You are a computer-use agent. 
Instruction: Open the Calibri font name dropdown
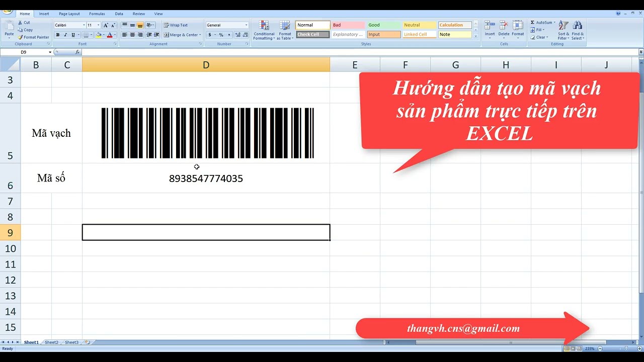[x=84, y=25]
